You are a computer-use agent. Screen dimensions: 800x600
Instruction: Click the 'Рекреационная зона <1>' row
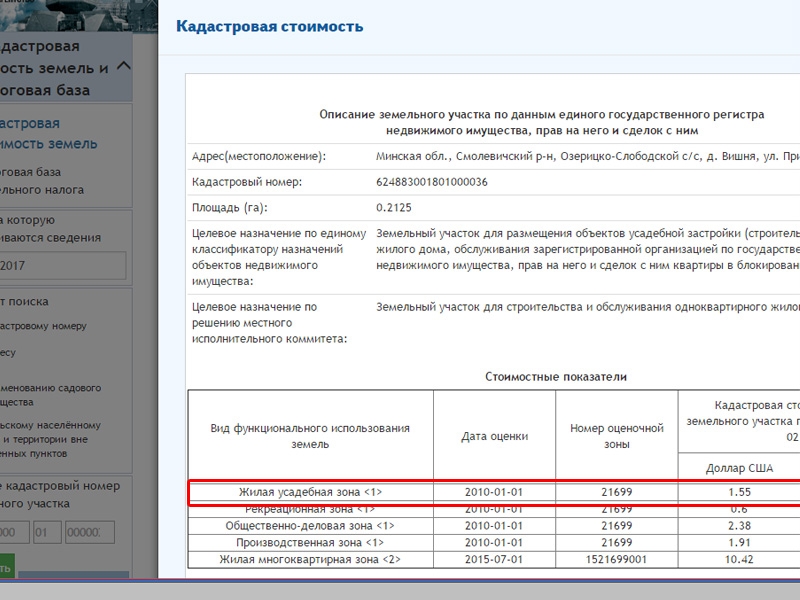tap(310, 509)
